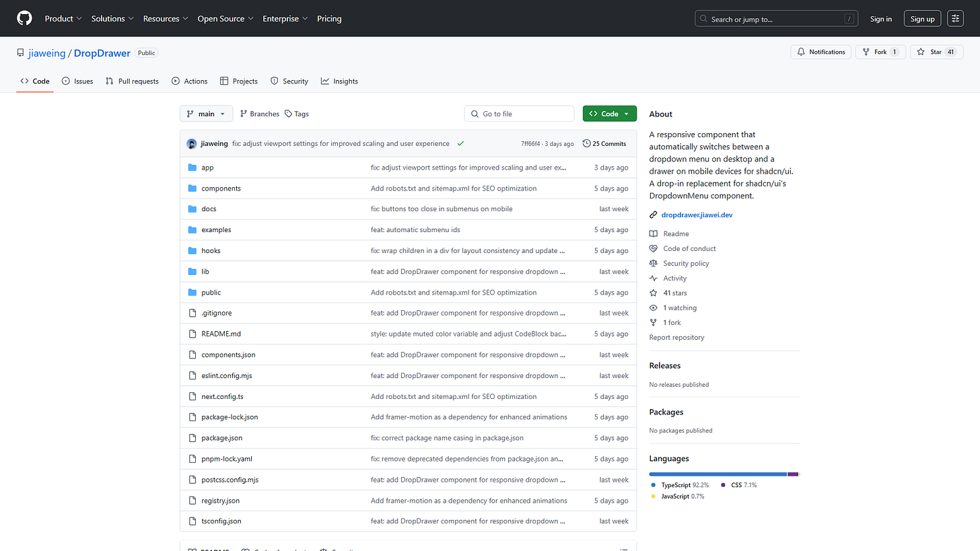
Task: Click the history clock icon beside 25 Commits
Action: (586, 143)
